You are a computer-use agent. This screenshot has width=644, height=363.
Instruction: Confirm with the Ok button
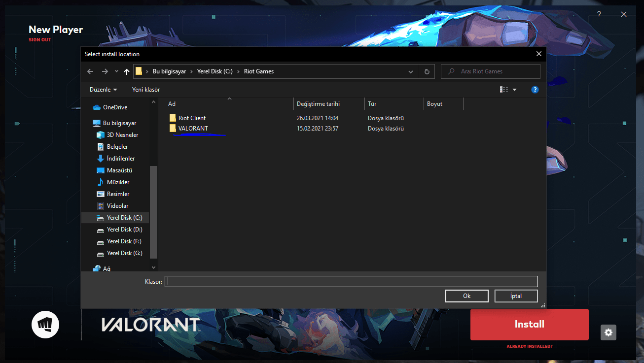pos(467,296)
